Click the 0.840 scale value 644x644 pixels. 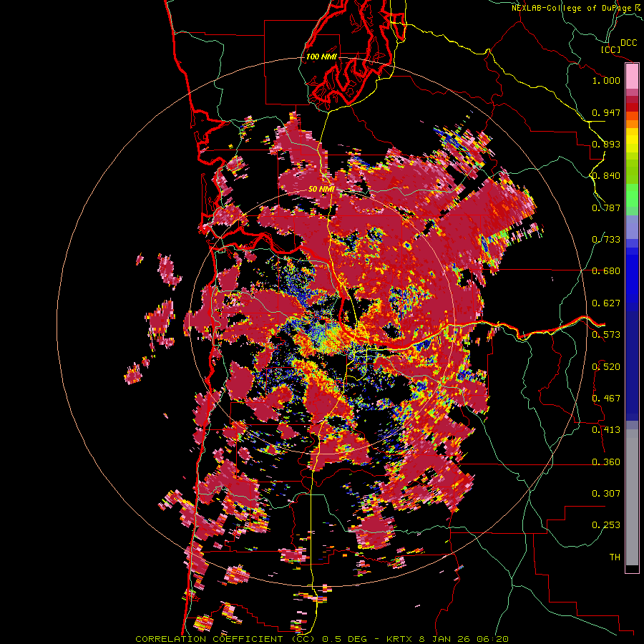pos(606,176)
